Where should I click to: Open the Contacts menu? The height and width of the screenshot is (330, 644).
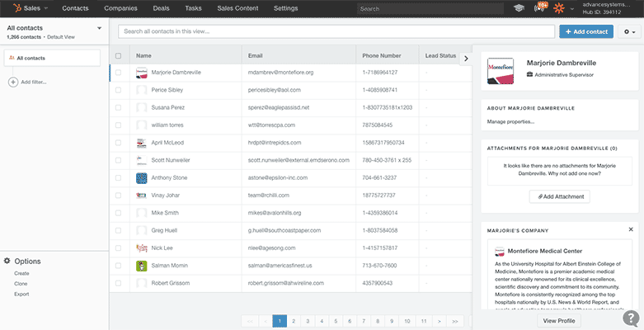75,8
